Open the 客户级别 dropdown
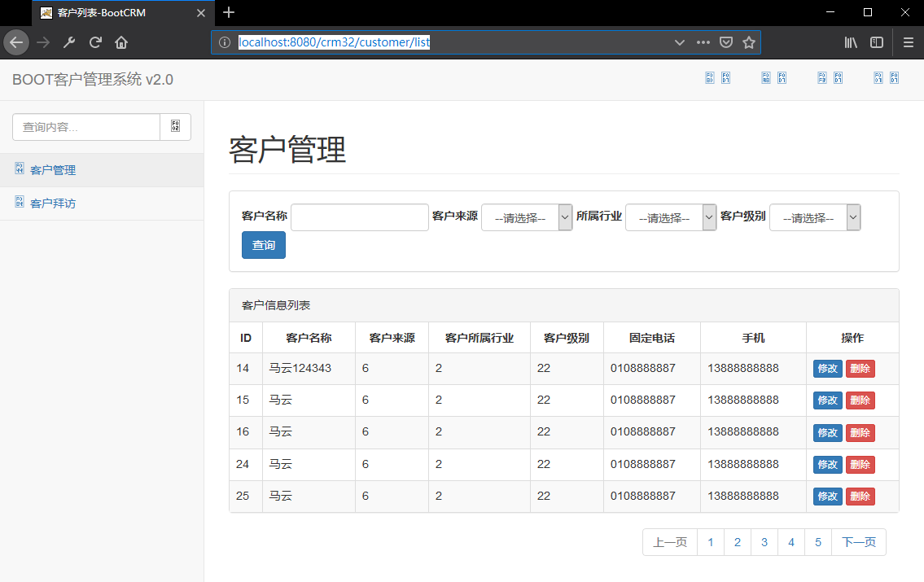 tap(815, 217)
